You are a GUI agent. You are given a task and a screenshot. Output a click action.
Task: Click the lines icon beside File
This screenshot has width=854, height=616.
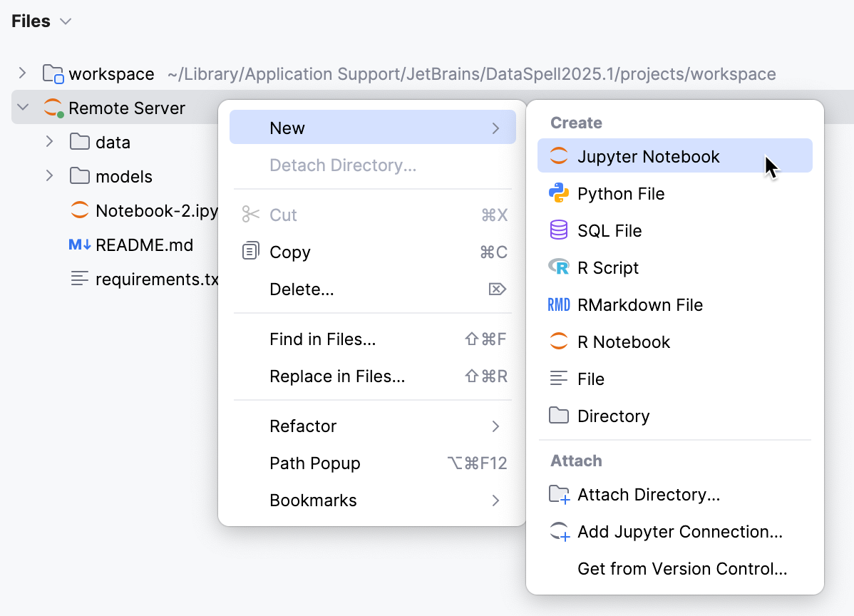pyautogui.click(x=558, y=378)
